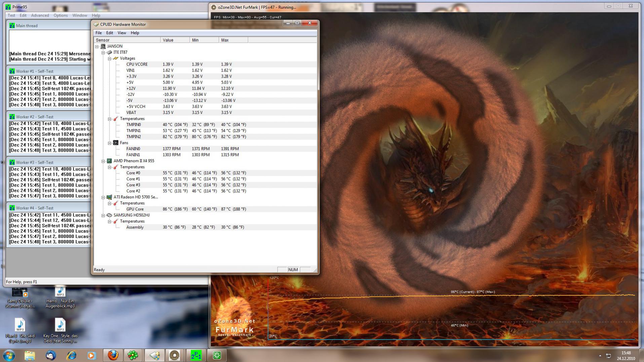Click the NUM indicator in the status bar
The width and height of the screenshot is (644, 362).
point(293,270)
